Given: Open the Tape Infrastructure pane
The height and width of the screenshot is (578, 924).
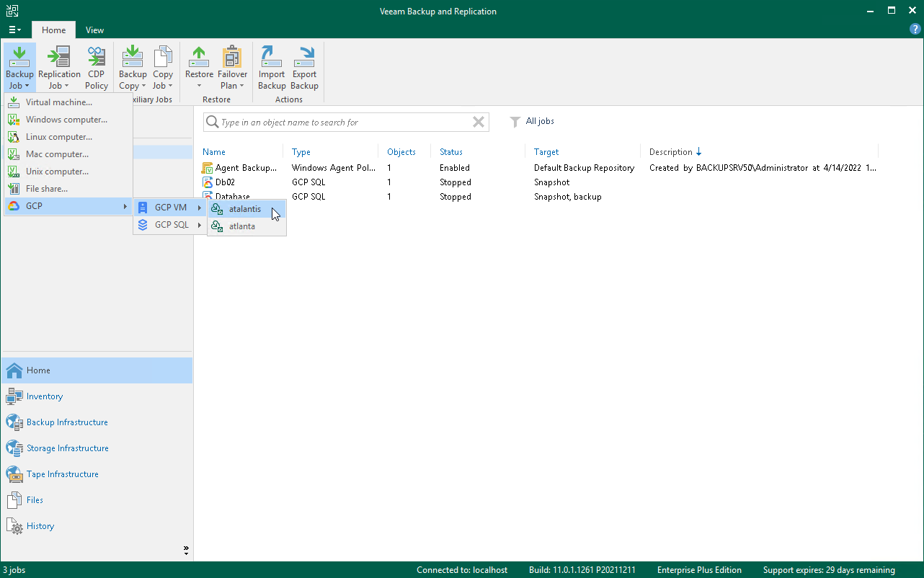Looking at the screenshot, I should click(97, 474).
